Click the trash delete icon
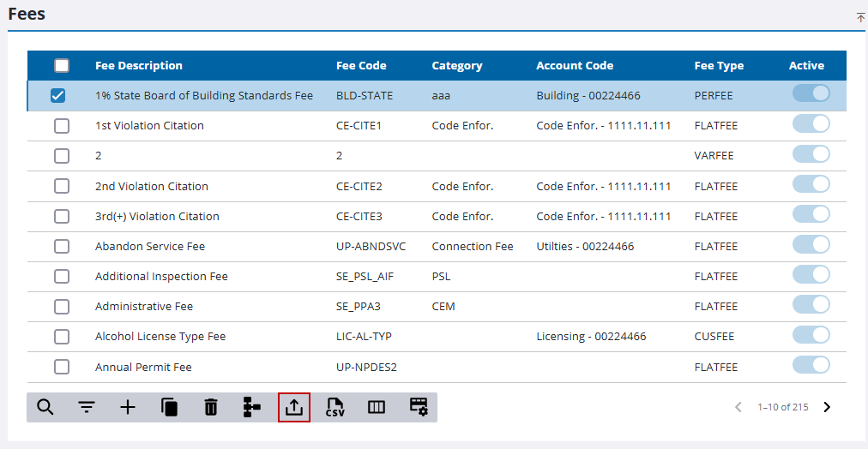Screen dimensions: 868x449 [210, 407]
